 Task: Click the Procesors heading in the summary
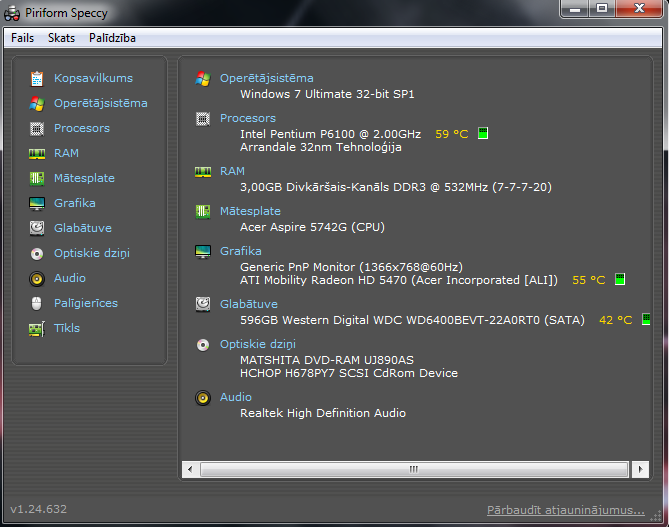[248, 118]
